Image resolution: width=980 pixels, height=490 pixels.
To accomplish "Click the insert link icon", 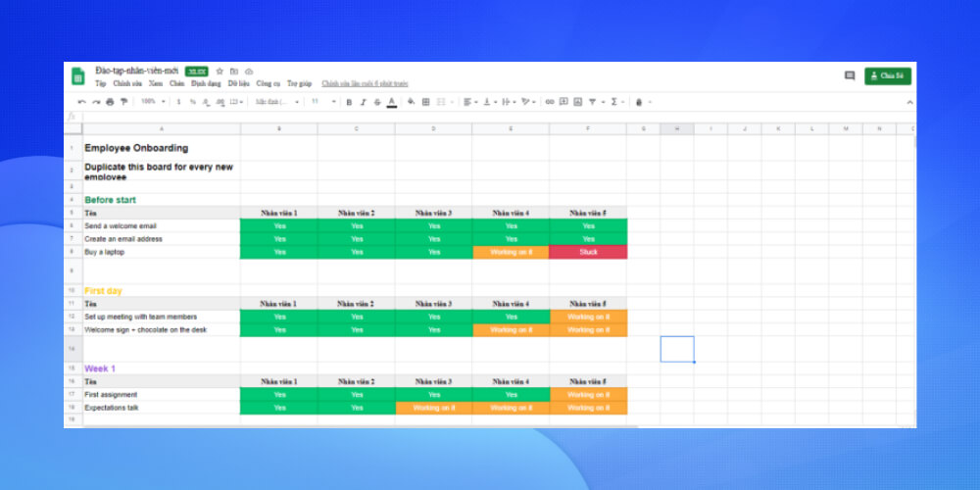I will coord(550,102).
